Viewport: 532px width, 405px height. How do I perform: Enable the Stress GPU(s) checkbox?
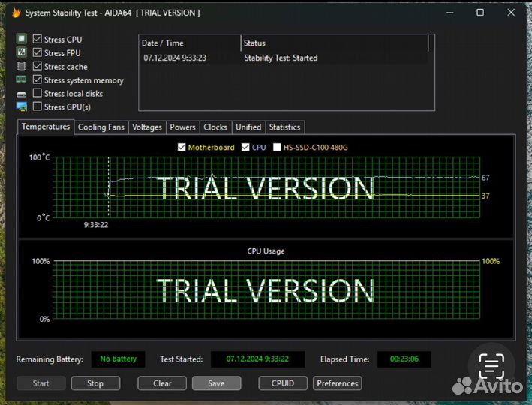click(38, 106)
